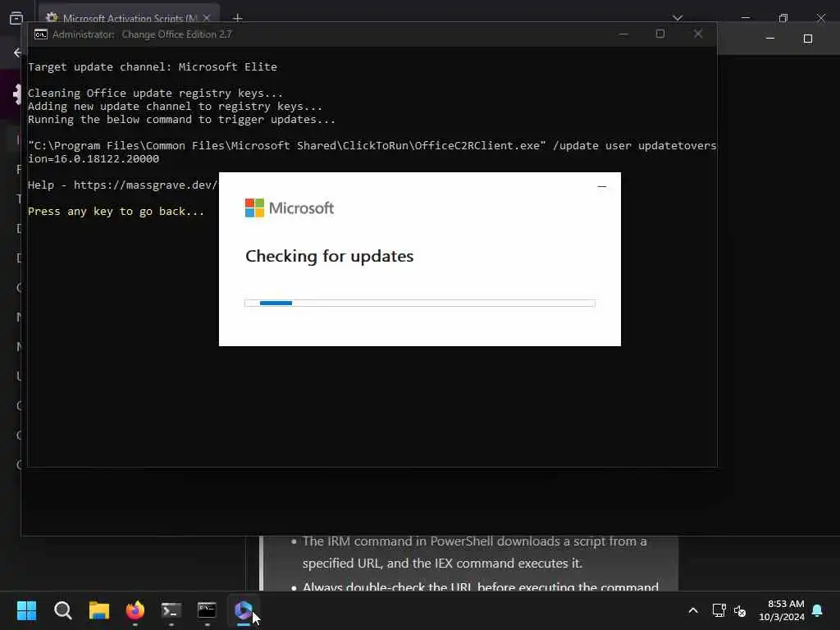Click 'Checking for updates' heading
The image size is (840, 630).
pyautogui.click(x=330, y=256)
